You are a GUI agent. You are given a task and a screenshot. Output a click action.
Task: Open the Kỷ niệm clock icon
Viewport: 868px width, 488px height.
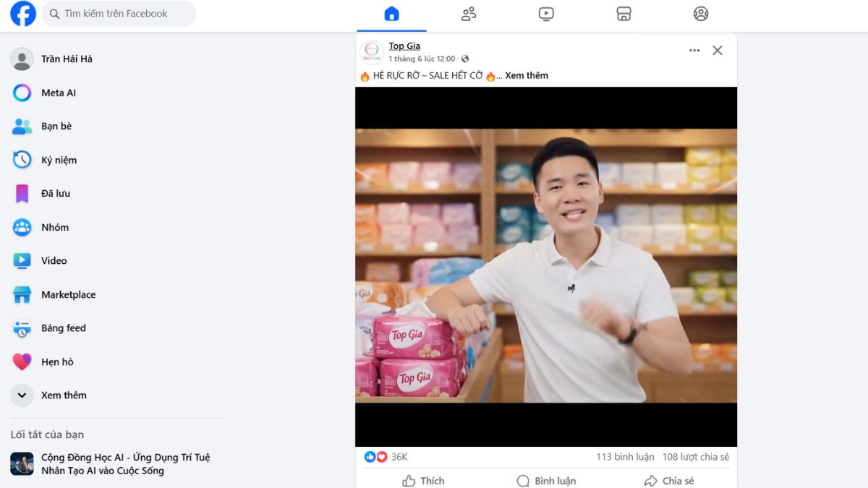(22, 160)
